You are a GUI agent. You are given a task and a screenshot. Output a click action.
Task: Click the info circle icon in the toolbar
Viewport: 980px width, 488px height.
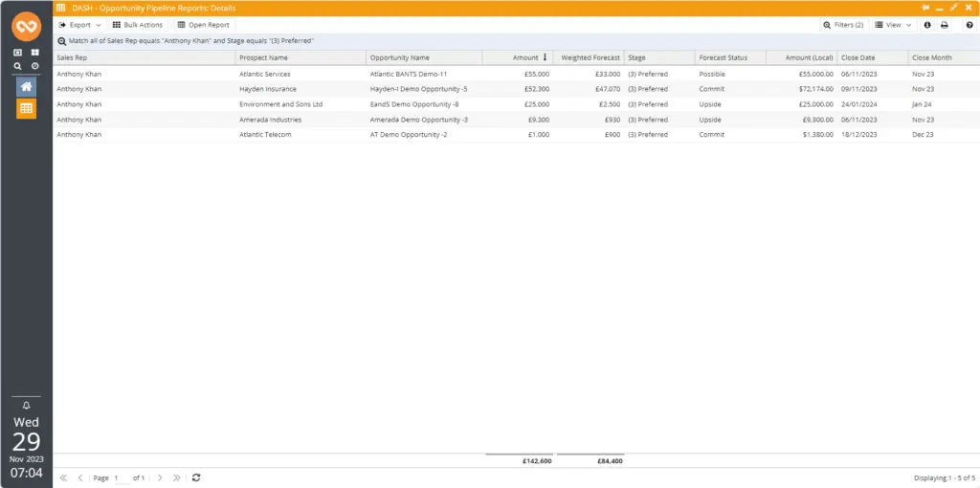926,25
